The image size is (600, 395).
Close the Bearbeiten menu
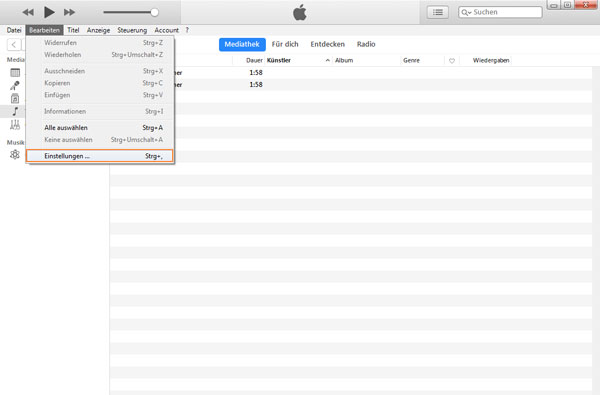coord(44,30)
